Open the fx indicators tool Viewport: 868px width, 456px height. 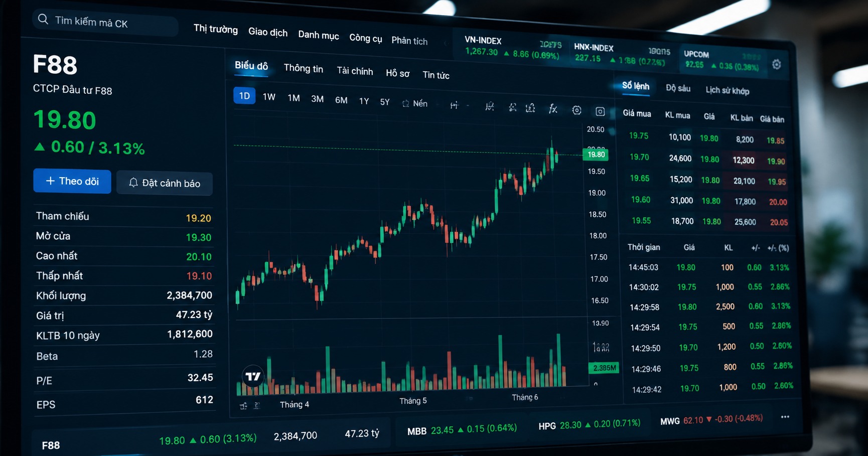click(553, 108)
